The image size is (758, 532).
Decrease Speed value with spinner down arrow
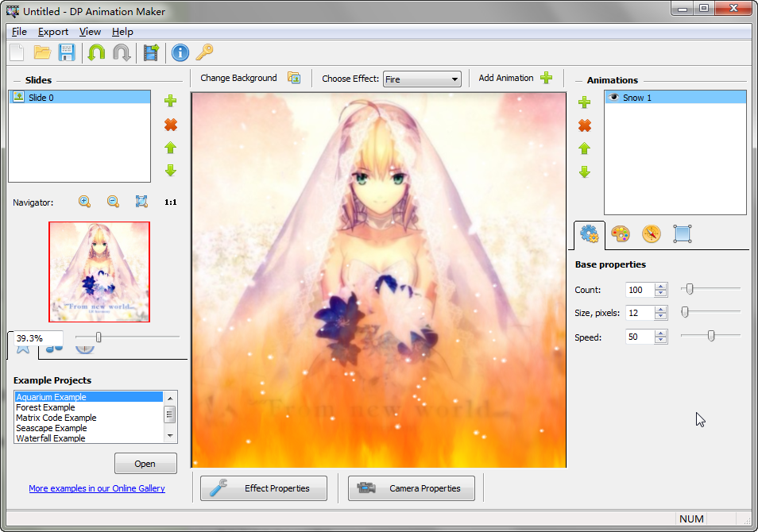[661, 341]
